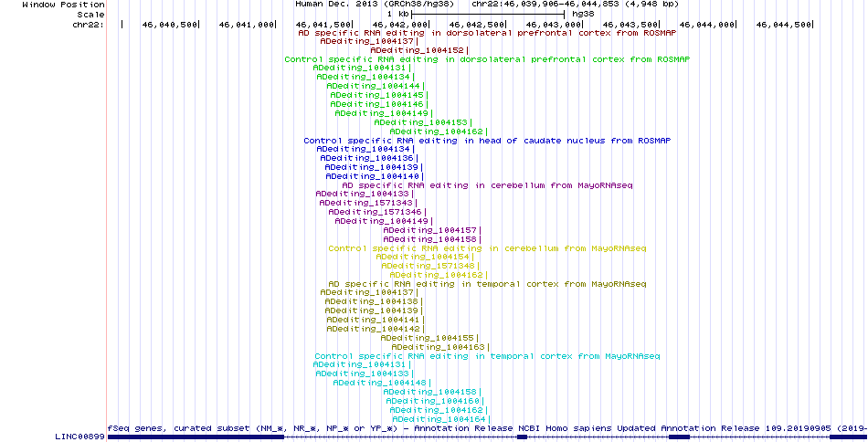This screenshot has height=442, width=868.
Task: Click green ADediting_1004134 in the dorsolateral control track
Action: pyautogui.click(x=365, y=77)
